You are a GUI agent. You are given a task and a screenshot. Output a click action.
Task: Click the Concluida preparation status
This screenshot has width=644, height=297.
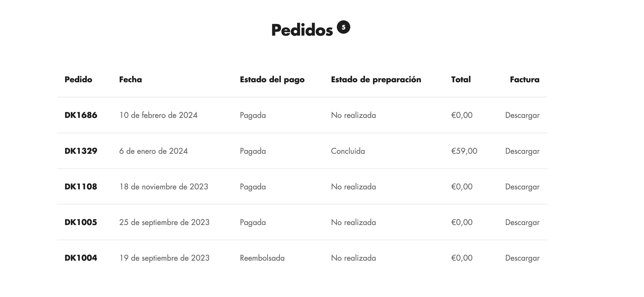[348, 151]
